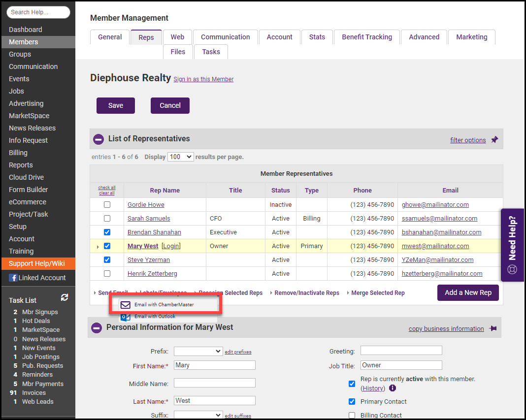
Task: Open Billing in the left sidebar
Action: [x=18, y=153]
